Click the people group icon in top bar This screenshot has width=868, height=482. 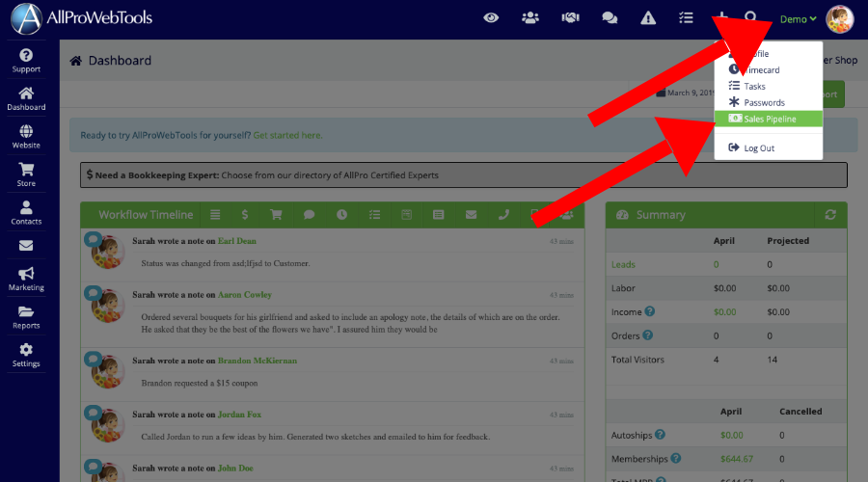click(x=530, y=17)
